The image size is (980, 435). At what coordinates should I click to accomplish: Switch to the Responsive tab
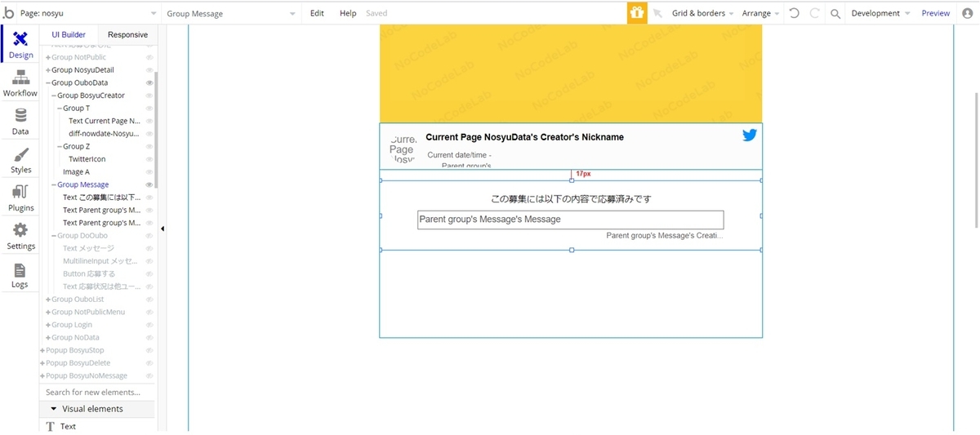127,35
